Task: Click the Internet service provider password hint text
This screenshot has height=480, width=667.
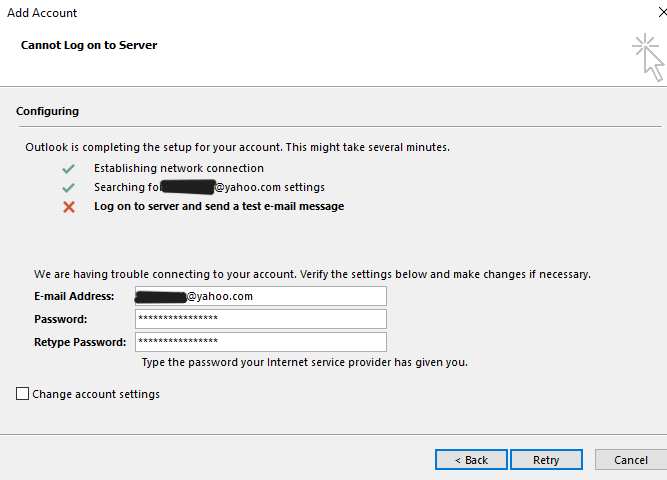Action: [305, 363]
